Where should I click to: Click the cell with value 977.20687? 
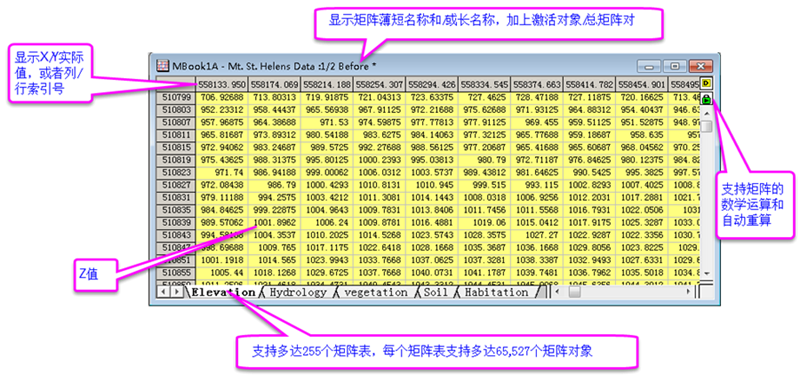pyautogui.click(x=485, y=147)
